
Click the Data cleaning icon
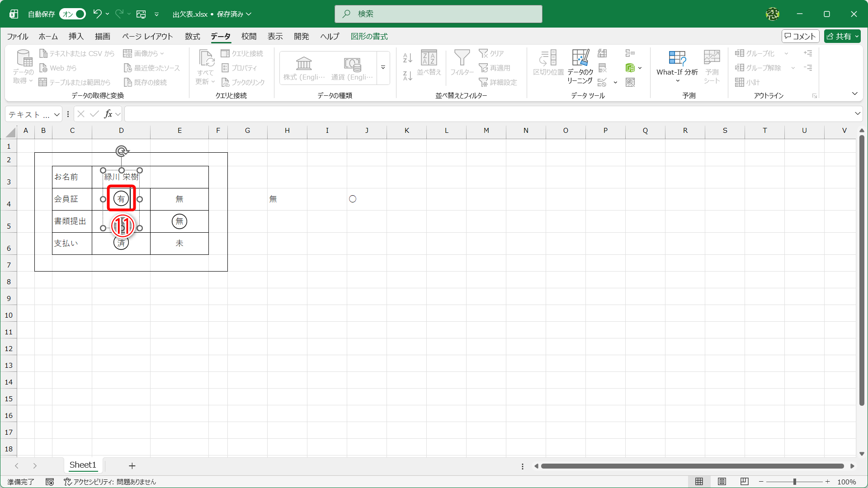click(580, 59)
